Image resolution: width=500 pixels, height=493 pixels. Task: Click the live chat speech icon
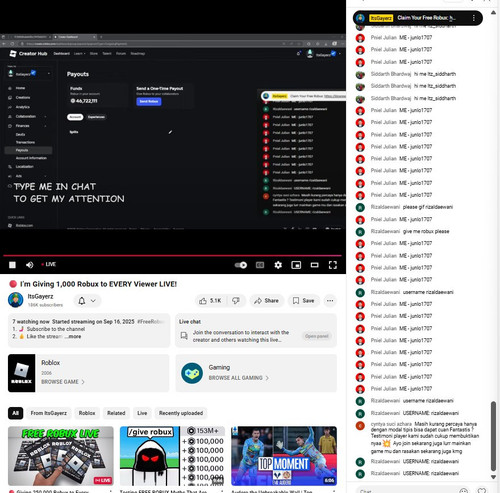(184, 335)
